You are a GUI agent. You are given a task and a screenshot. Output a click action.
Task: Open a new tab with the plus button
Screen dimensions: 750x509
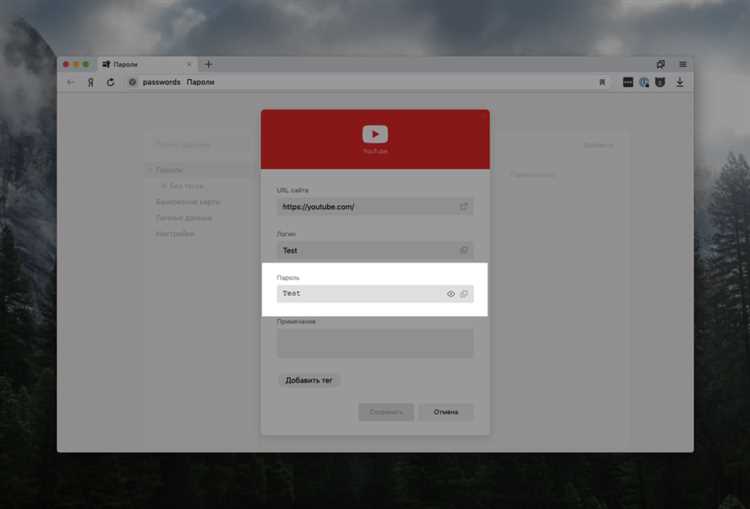coord(208,64)
